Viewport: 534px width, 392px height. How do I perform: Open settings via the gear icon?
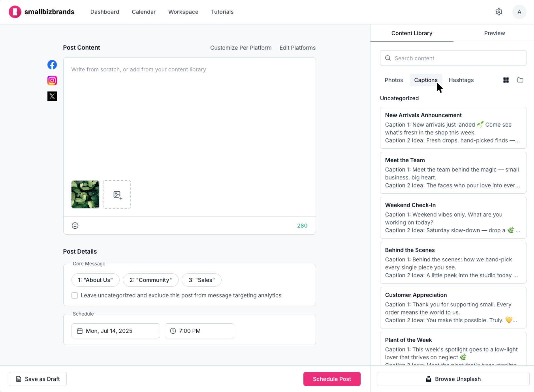pos(499,12)
